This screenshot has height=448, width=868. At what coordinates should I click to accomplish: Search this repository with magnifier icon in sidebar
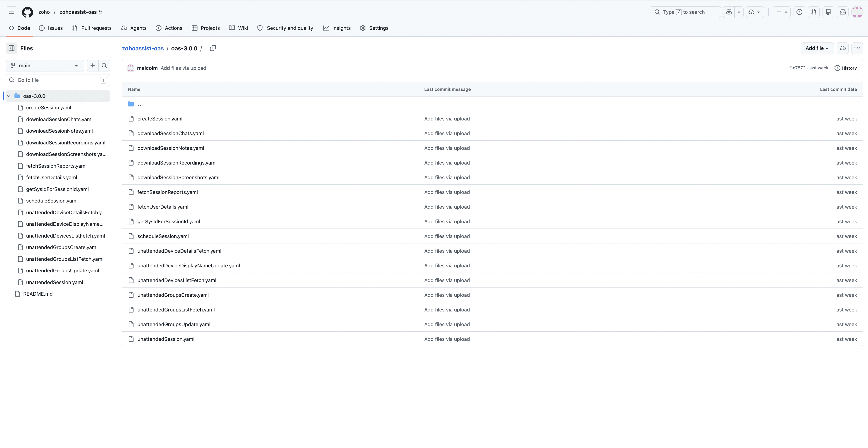point(104,66)
